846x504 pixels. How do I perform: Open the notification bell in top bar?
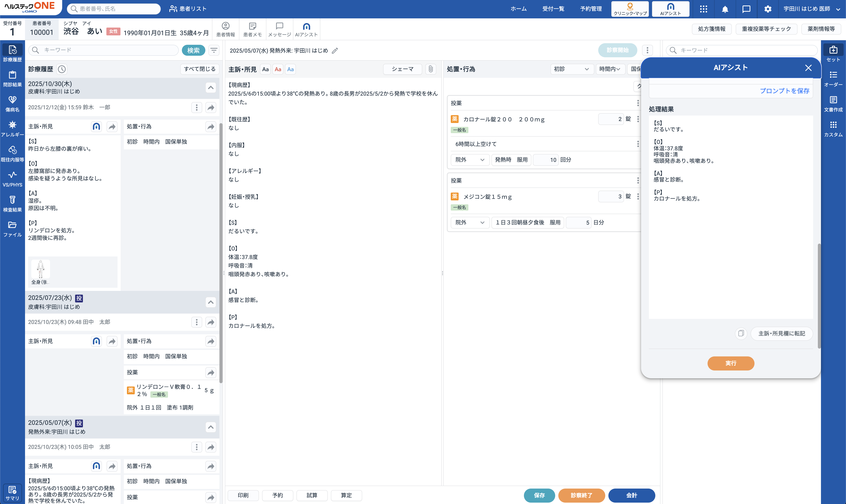coord(725,9)
